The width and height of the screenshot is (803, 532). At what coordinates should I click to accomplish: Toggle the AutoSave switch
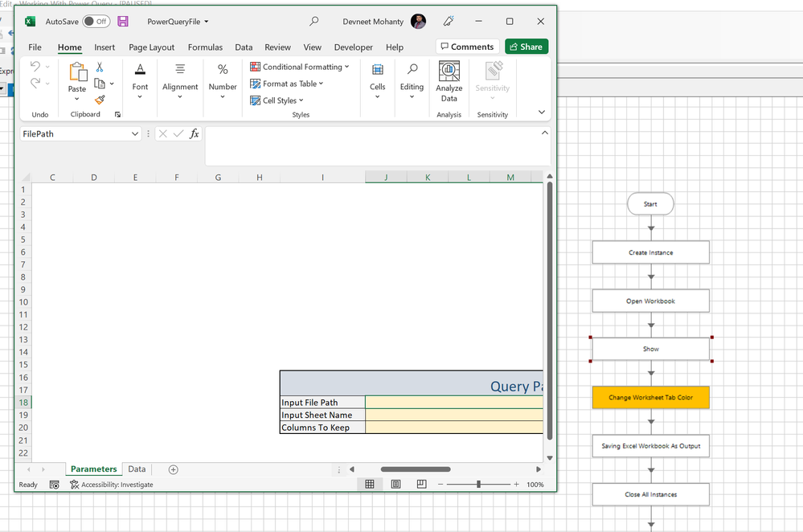96,22
